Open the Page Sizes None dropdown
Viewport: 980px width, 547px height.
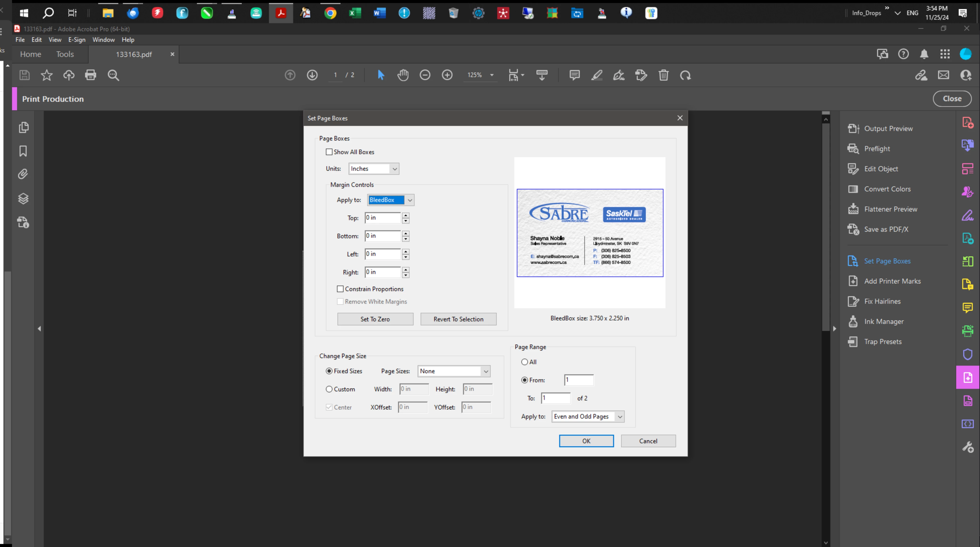tap(453, 371)
